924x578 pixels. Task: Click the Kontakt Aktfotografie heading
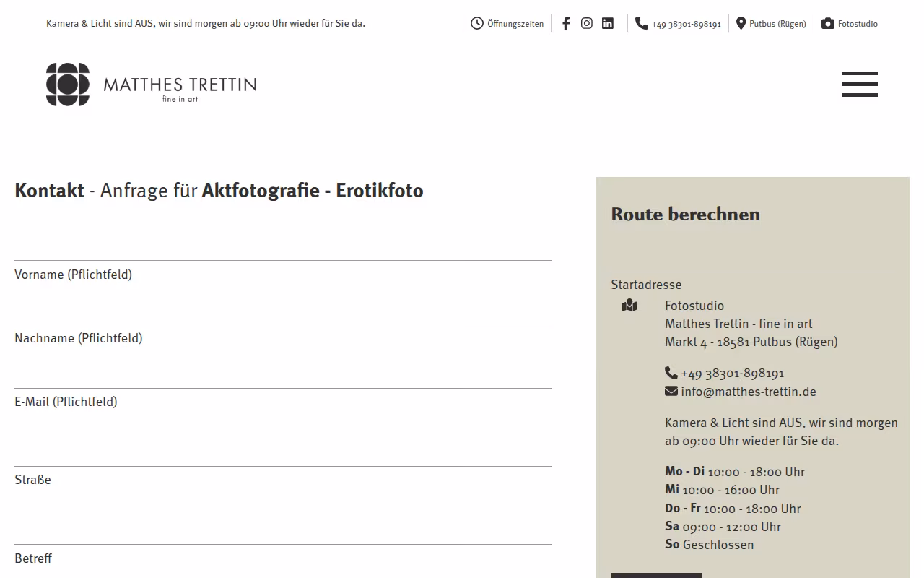coord(219,191)
